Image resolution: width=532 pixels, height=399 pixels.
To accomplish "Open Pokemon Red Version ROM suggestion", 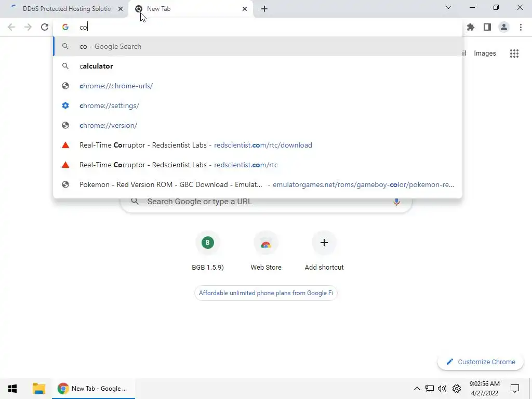I will [258, 184].
